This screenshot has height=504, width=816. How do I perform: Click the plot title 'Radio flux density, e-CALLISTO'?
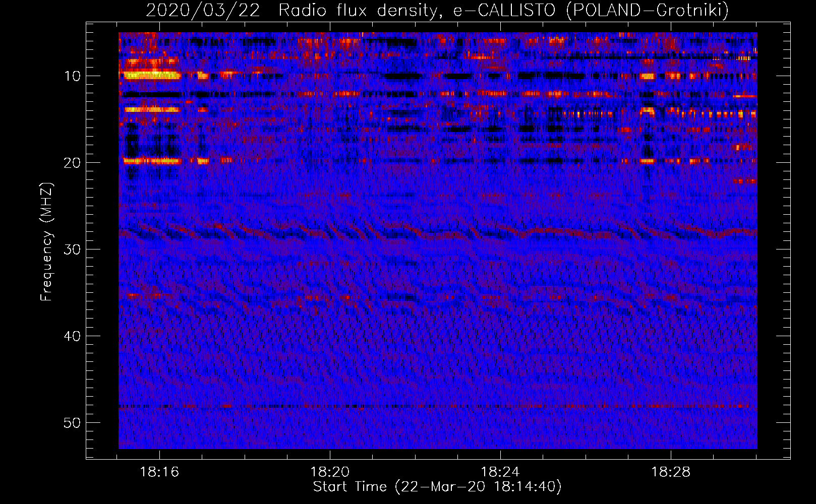click(x=417, y=10)
